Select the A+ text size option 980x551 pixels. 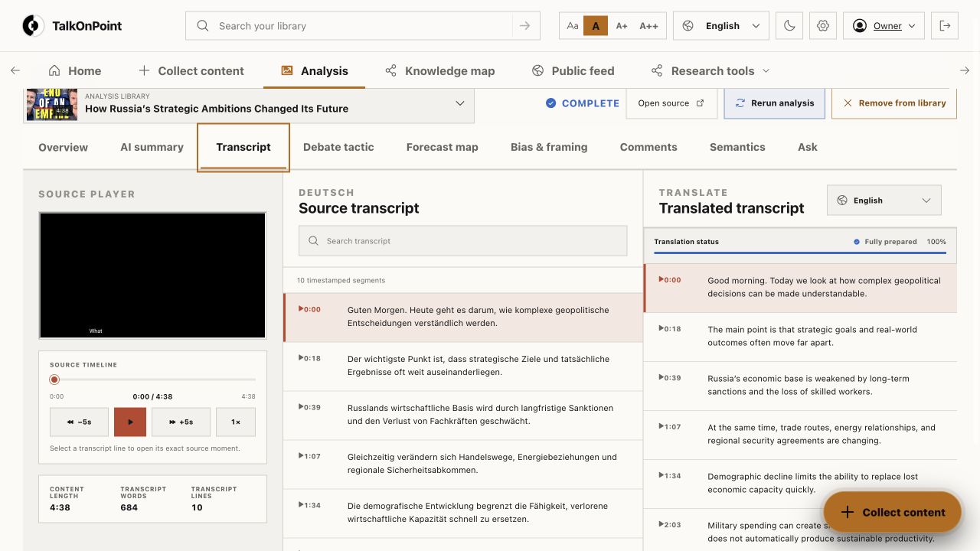(622, 26)
